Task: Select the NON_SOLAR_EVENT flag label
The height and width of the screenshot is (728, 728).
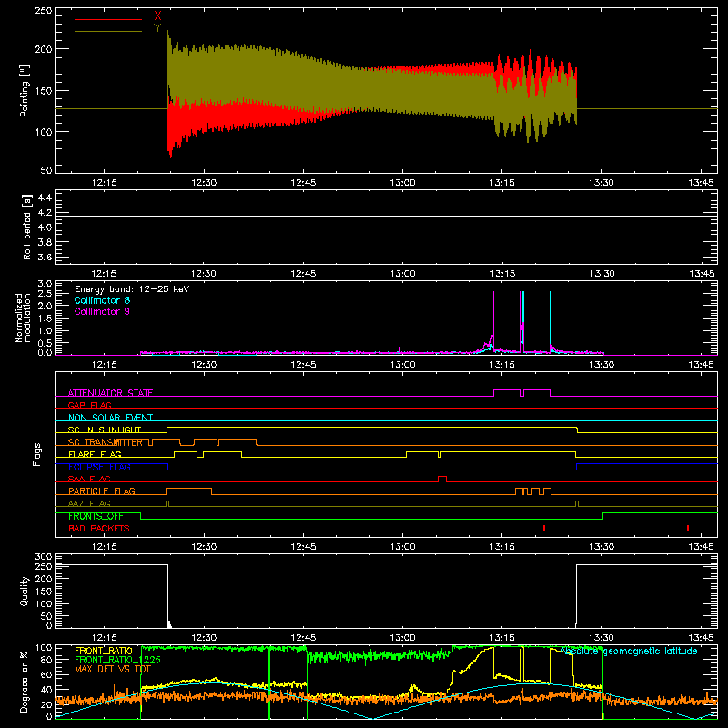Action: coord(110,418)
